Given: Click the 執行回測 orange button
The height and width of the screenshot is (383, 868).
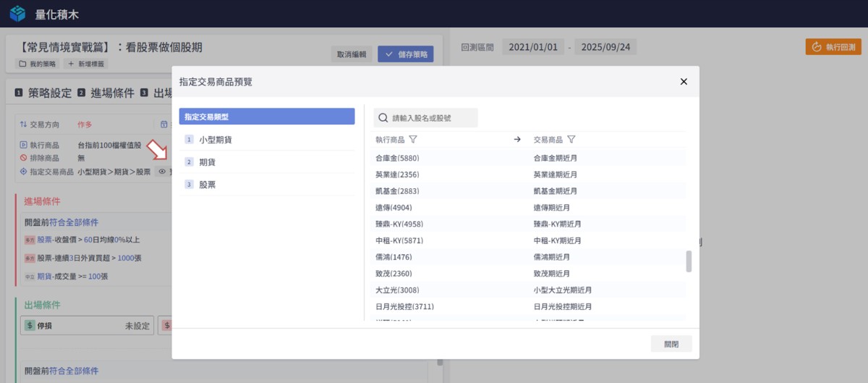Looking at the screenshot, I should [833, 47].
